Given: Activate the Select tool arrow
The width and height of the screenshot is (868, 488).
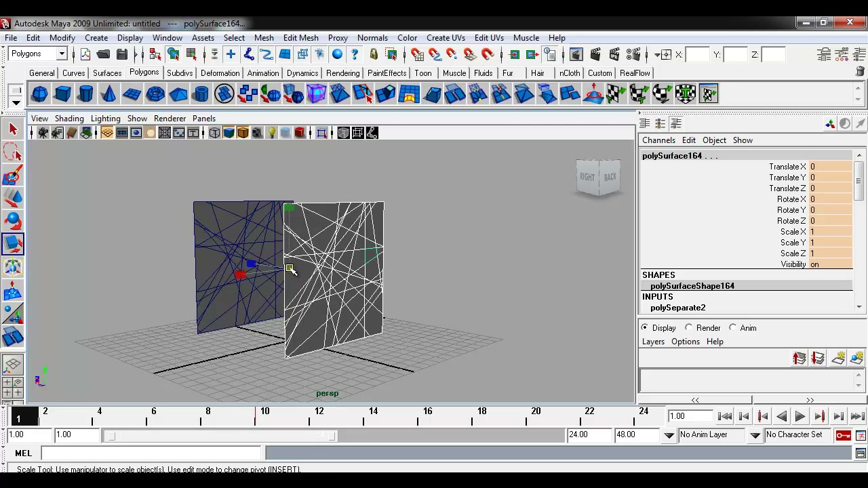Looking at the screenshot, I should (13, 129).
